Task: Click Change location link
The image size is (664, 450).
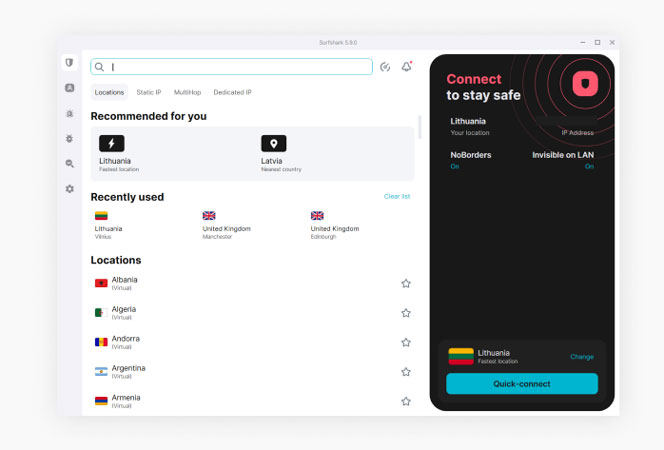Action: click(x=582, y=357)
